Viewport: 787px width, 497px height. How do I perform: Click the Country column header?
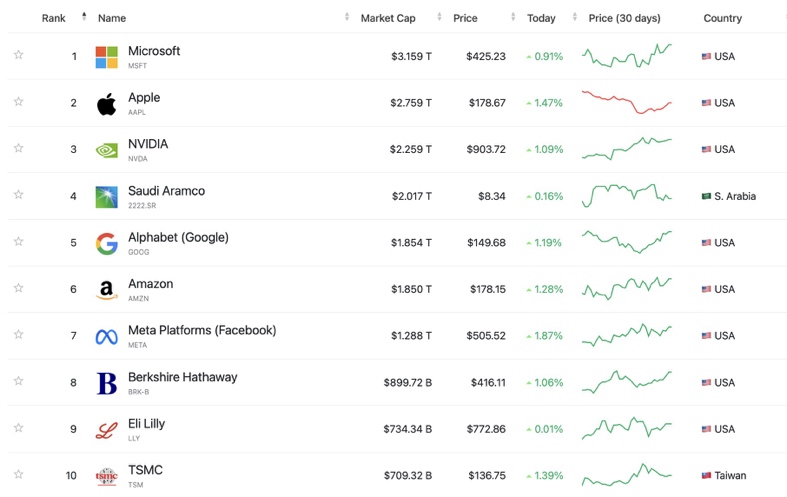pyautogui.click(x=722, y=18)
